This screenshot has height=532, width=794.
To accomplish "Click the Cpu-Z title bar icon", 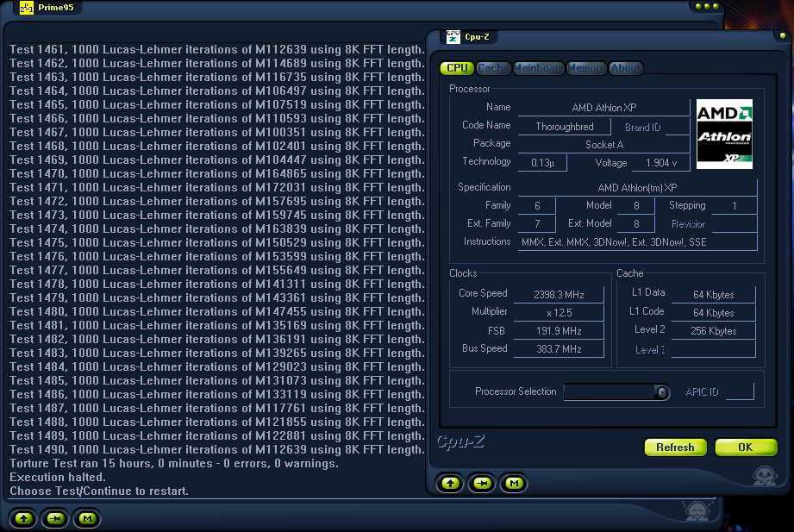I will tap(453, 37).
